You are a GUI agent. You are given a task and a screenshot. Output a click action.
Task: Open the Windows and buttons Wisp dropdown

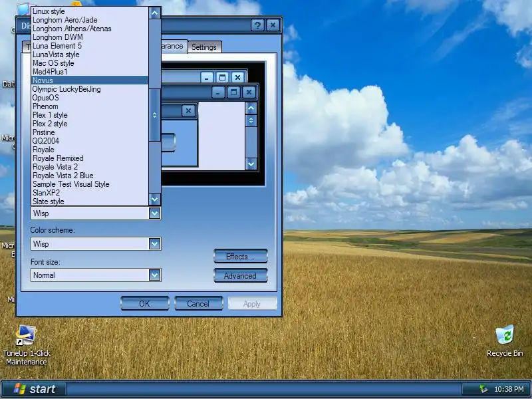click(x=154, y=213)
